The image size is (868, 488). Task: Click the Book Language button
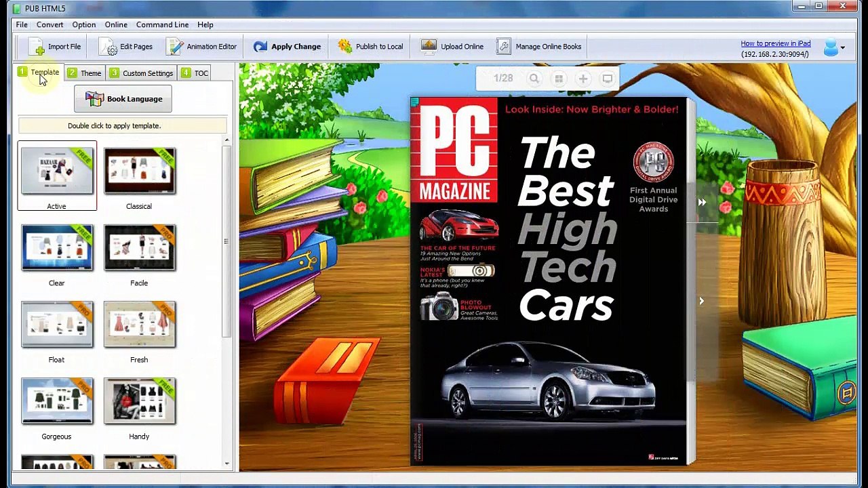point(123,99)
